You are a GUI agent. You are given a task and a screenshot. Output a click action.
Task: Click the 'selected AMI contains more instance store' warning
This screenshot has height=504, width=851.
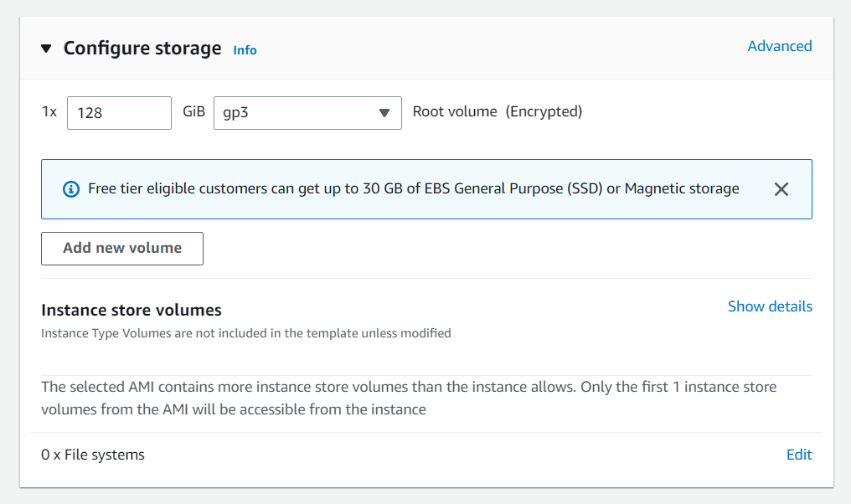tap(409, 398)
